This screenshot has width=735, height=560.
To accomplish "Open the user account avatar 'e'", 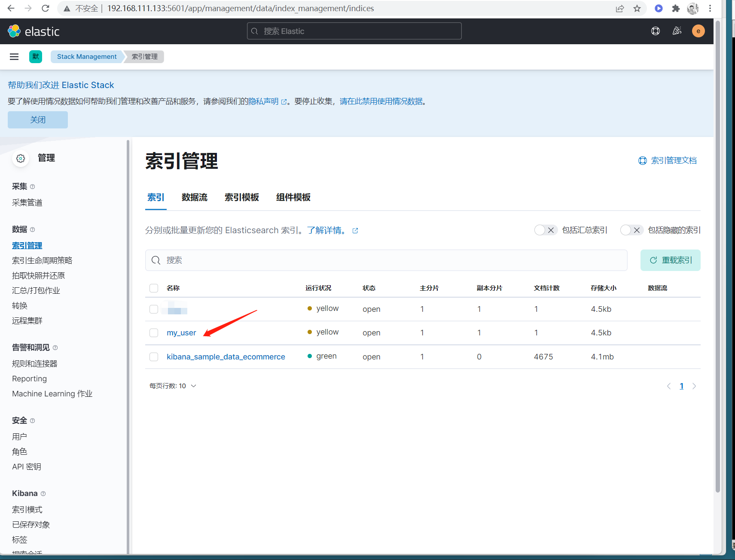I will [698, 31].
